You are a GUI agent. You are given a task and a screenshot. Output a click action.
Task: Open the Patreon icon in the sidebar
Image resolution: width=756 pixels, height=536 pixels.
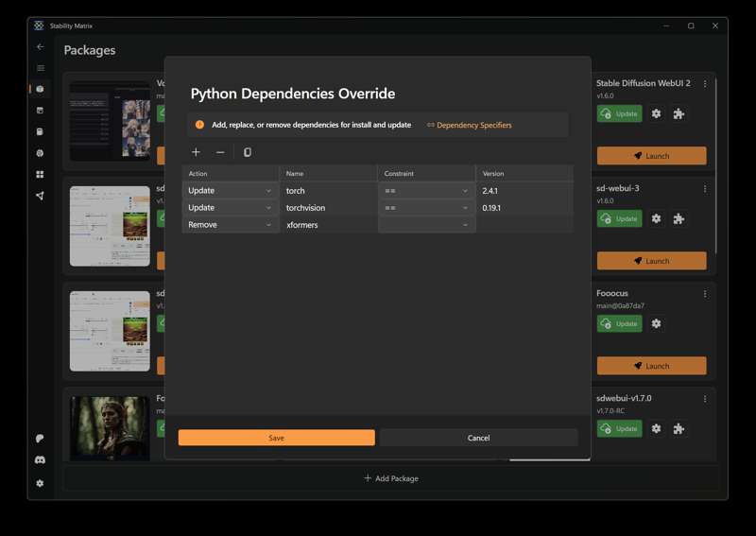(x=40, y=439)
